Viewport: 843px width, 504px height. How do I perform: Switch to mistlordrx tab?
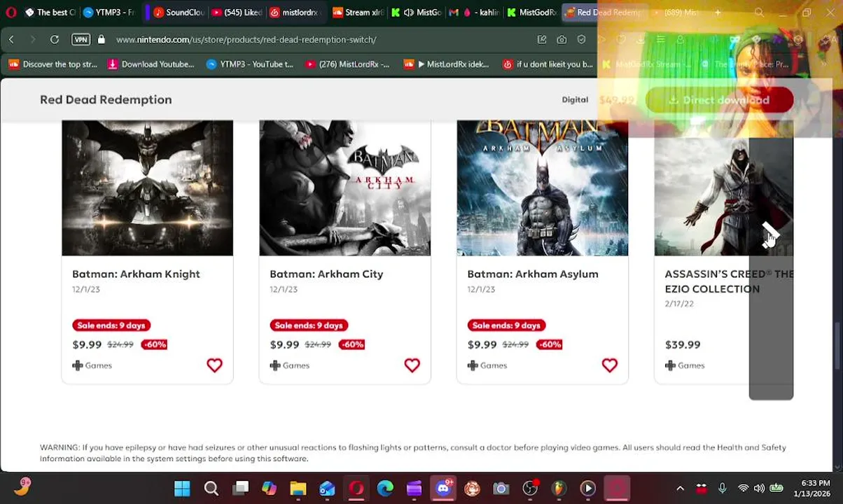point(294,13)
